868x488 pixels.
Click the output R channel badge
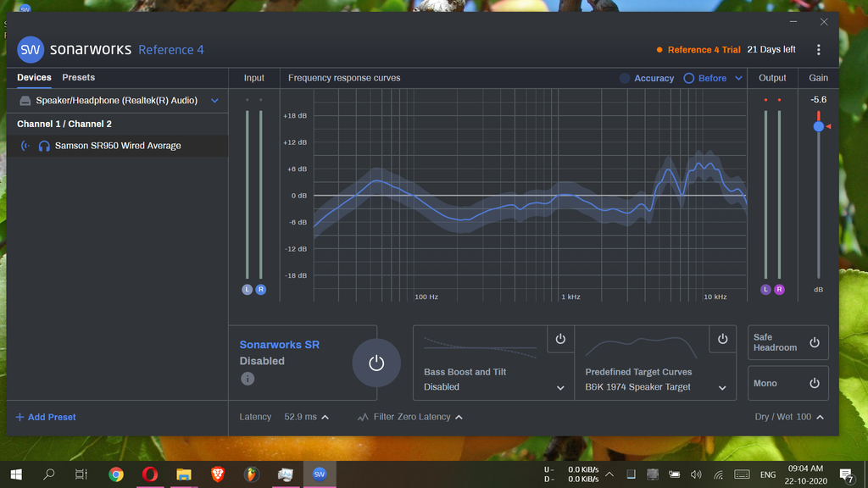point(779,290)
